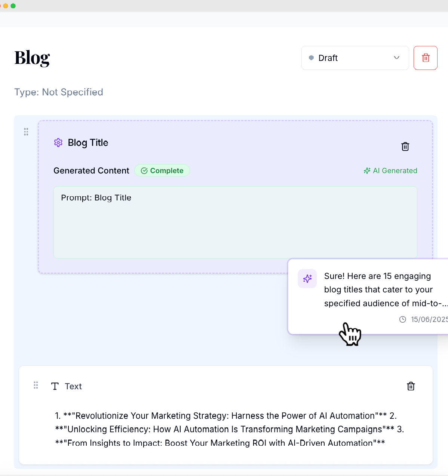Image resolution: width=448 pixels, height=476 pixels.
Task: Click the purple sparkle AI suggestion icon
Action: pos(307,279)
